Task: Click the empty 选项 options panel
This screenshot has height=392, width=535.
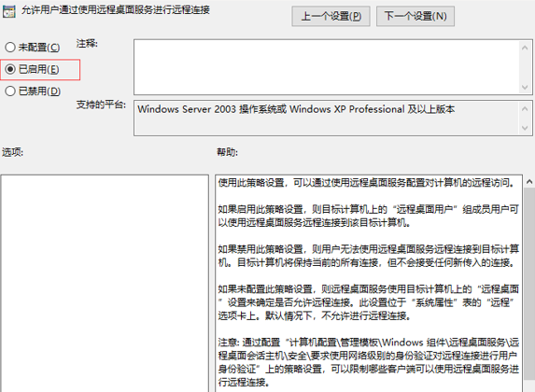Action: pyautogui.click(x=105, y=284)
